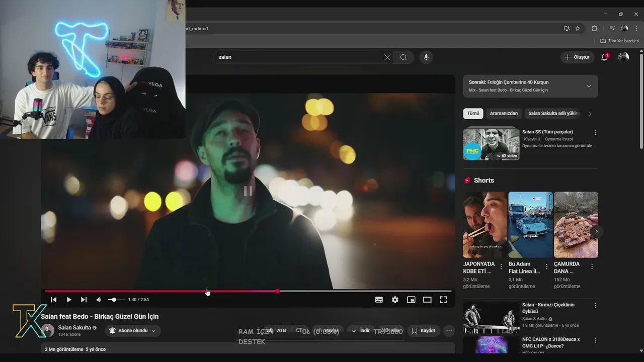Open options for Kırmızı Çiçeklinin Öyküsü video
Viewport: 644px width, 362px height.
click(x=595, y=306)
